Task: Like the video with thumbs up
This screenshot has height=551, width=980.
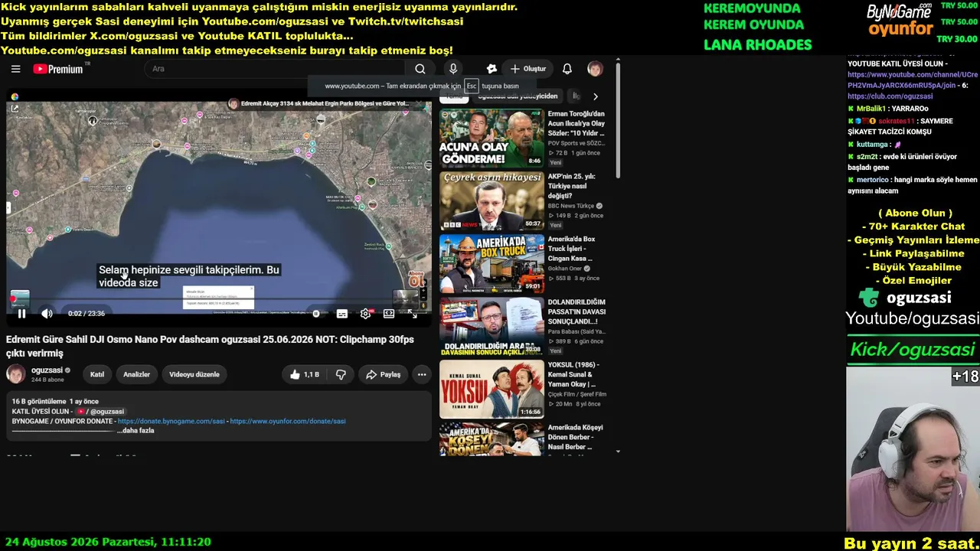Action: pyautogui.click(x=304, y=374)
